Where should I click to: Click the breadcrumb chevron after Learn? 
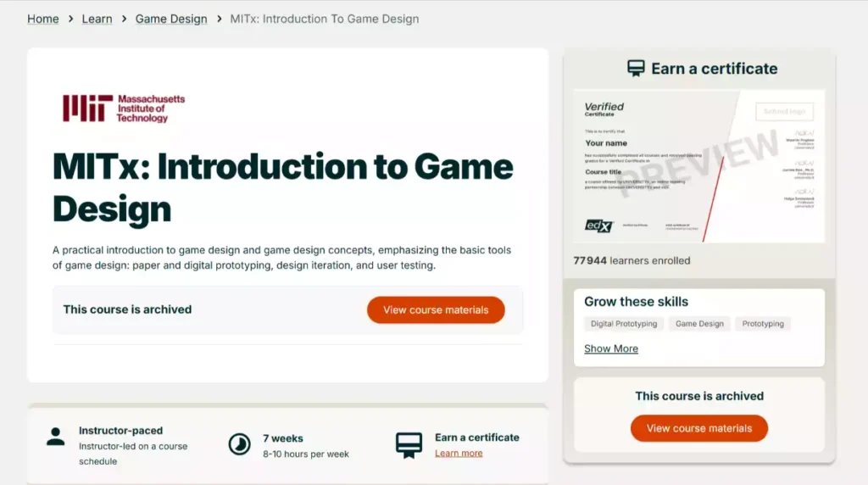[124, 19]
